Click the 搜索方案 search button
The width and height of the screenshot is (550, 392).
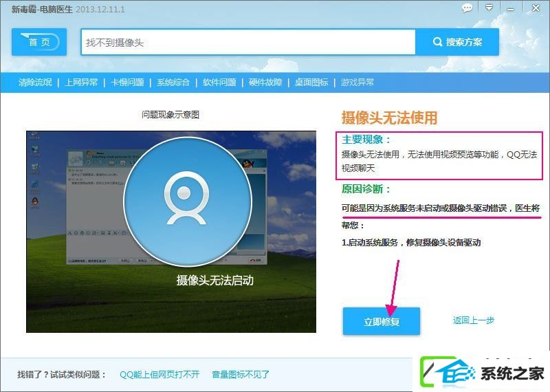point(457,42)
